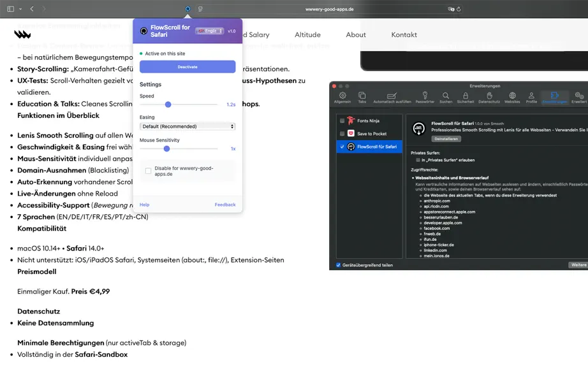Open the Help link in popup
The width and height of the screenshot is (588, 367).
tap(144, 205)
